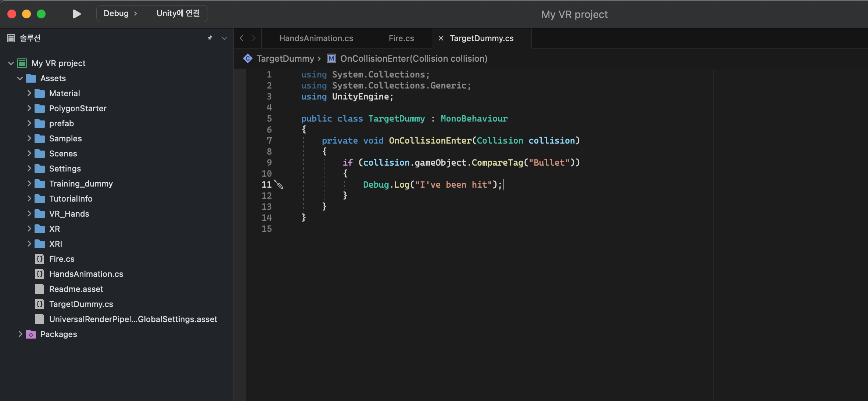Expand the Packages folder
The width and height of the screenshot is (868, 401).
click(20, 334)
